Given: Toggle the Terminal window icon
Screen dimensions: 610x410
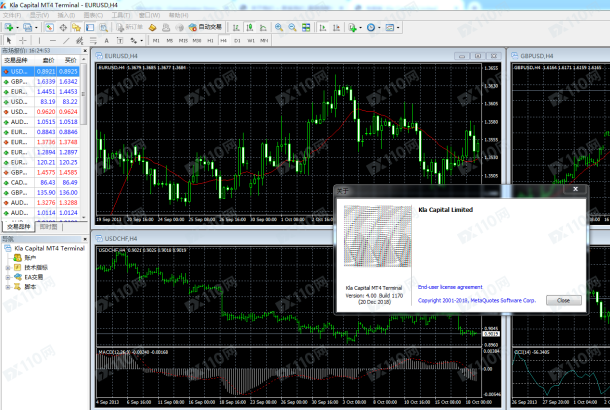Looking at the screenshot, I should click(90, 27).
